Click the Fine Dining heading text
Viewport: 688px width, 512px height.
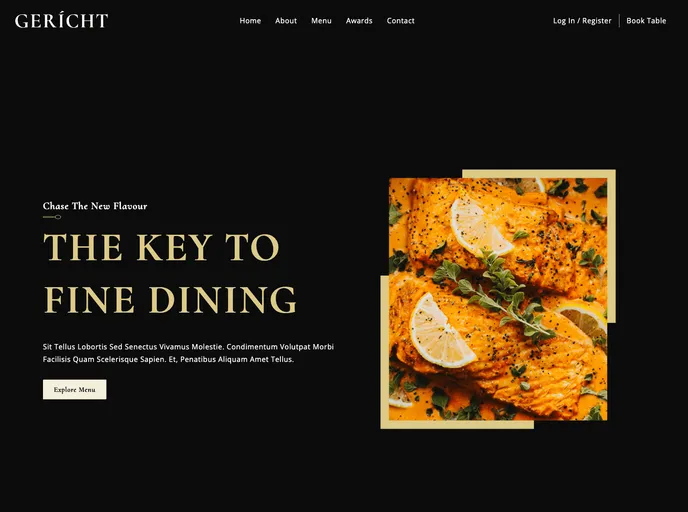170,300
